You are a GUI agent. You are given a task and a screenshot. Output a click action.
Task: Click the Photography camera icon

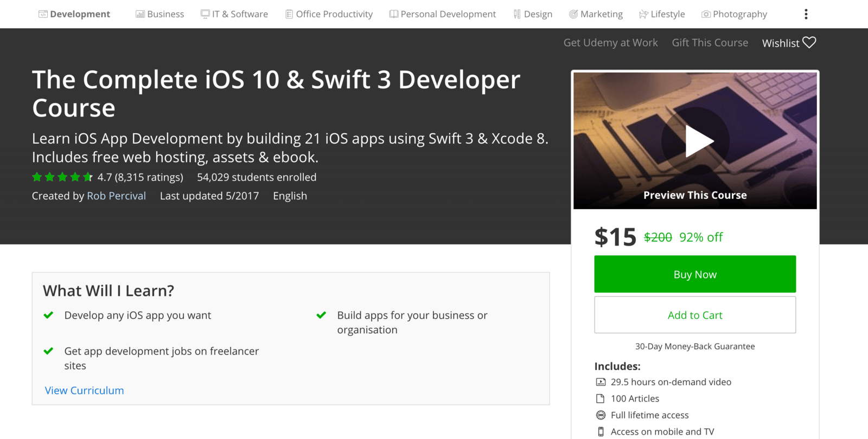click(x=706, y=14)
